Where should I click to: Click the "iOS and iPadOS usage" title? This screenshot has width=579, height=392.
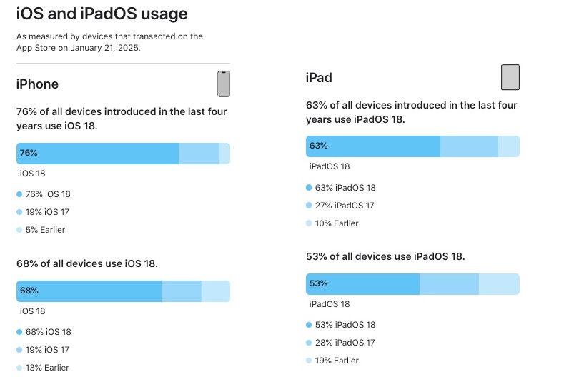coord(102,12)
